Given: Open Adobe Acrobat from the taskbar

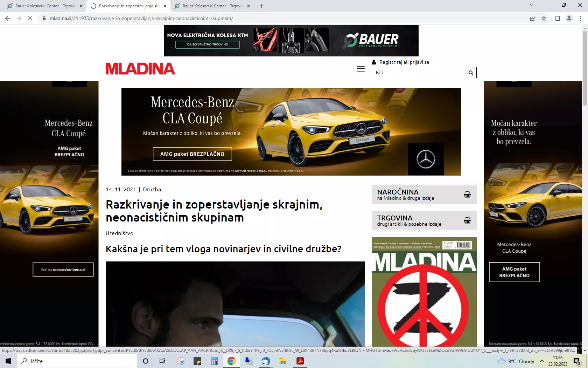Looking at the screenshot, I should tap(300, 361).
